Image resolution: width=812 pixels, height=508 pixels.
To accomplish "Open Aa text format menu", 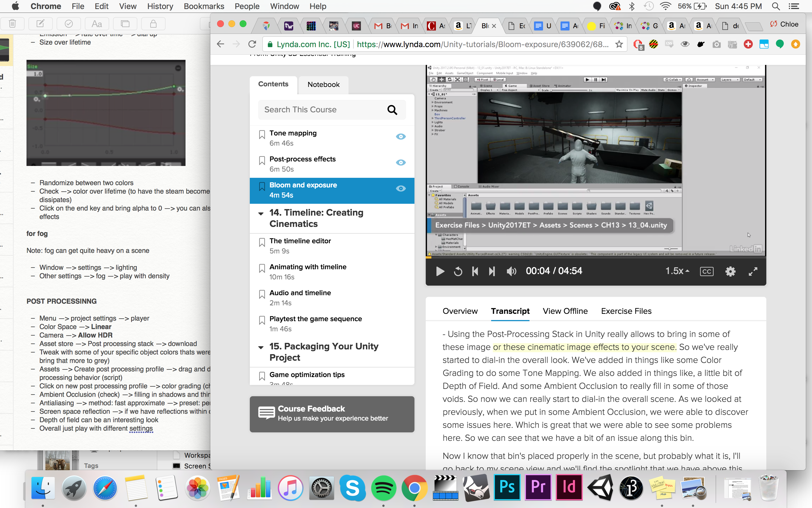I will (x=97, y=24).
